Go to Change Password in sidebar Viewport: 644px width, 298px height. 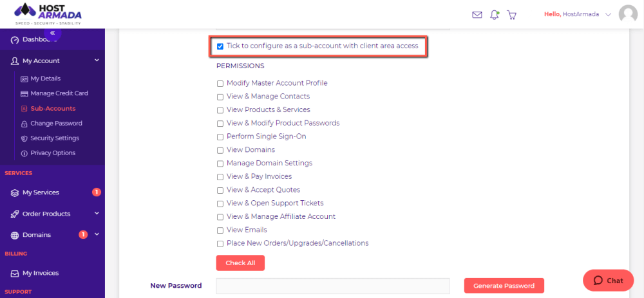coord(56,123)
